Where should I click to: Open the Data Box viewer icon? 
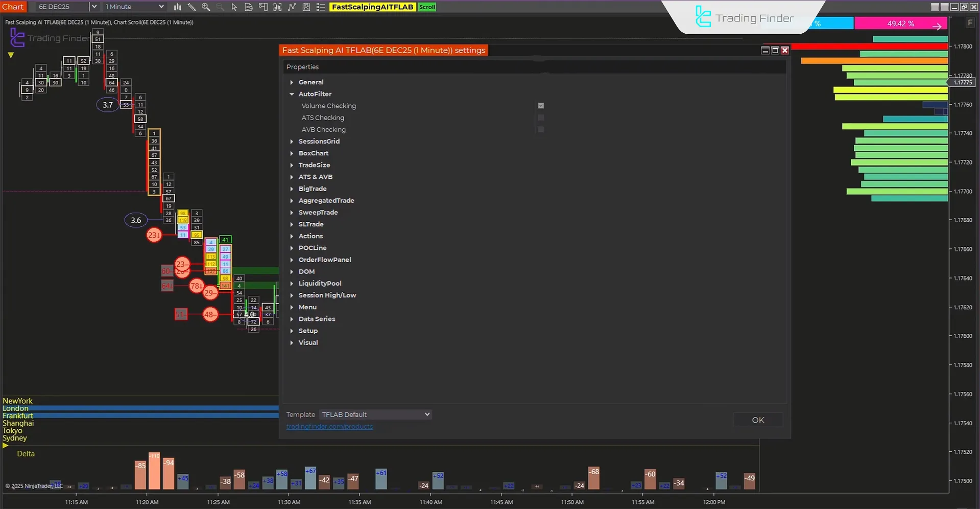click(249, 7)
